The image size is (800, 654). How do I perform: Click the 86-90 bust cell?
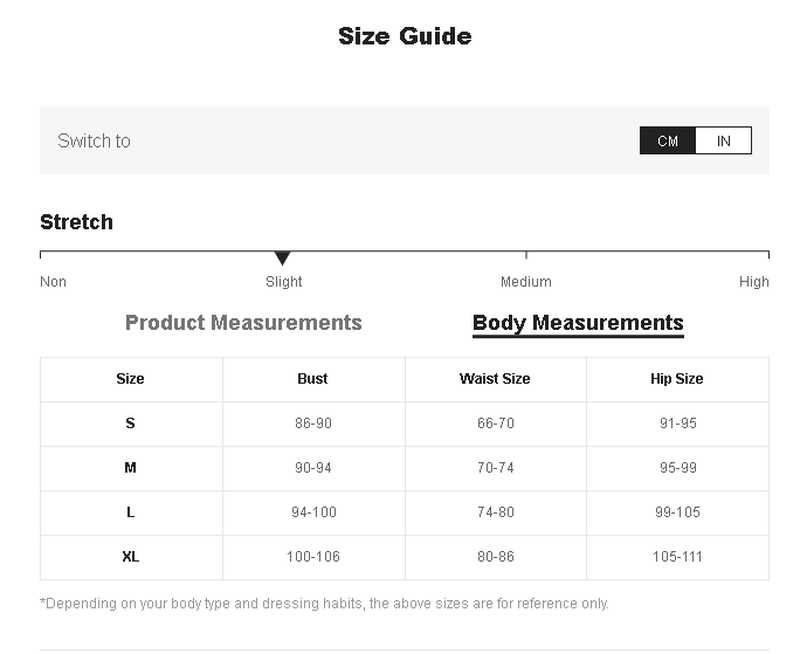click(313, 423)
